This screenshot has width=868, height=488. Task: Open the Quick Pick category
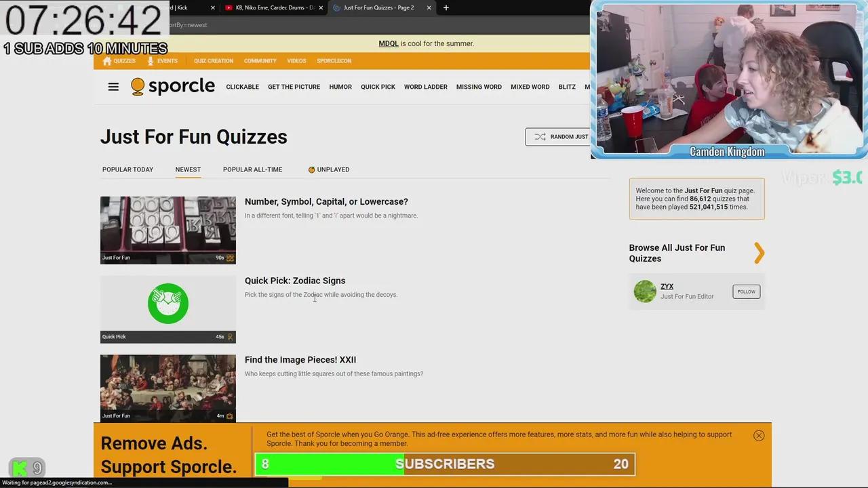tap(378, 87)
